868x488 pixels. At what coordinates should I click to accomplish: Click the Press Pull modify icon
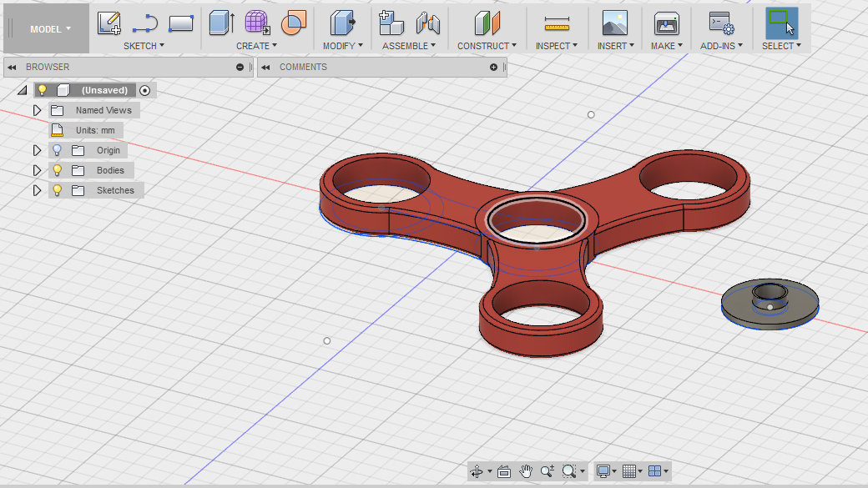(343, 23)
